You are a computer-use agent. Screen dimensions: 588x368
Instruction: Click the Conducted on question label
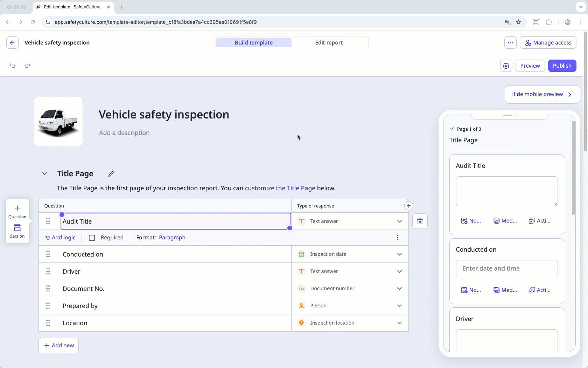pos(83,254)
